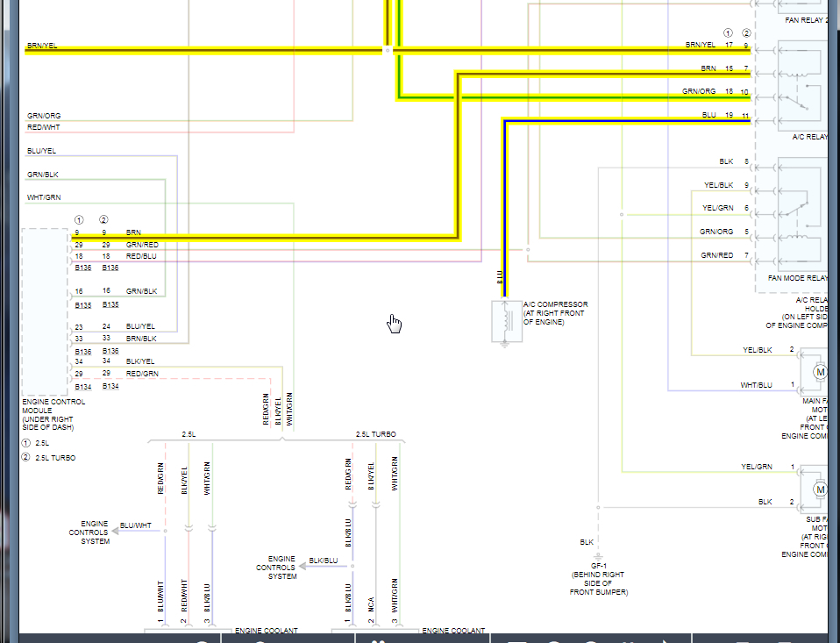Viewport: 840px width, 643px height.
Task: Click the A/C relay switch contact symbol
Action: (x=797, y=102)
